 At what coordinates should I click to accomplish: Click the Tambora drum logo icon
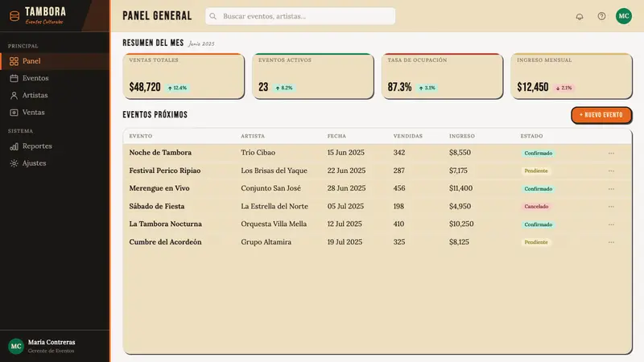pos(14,16)
